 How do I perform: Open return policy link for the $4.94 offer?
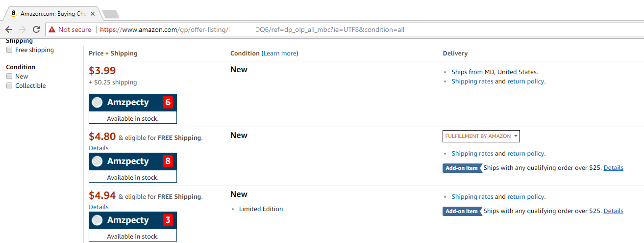coord(525,197)
